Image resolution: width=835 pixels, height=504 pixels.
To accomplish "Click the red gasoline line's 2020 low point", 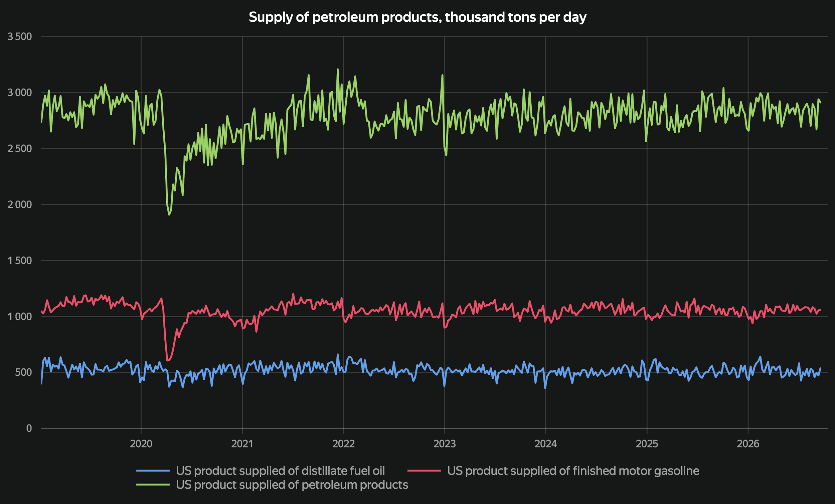I will click(x=167, y=360).
